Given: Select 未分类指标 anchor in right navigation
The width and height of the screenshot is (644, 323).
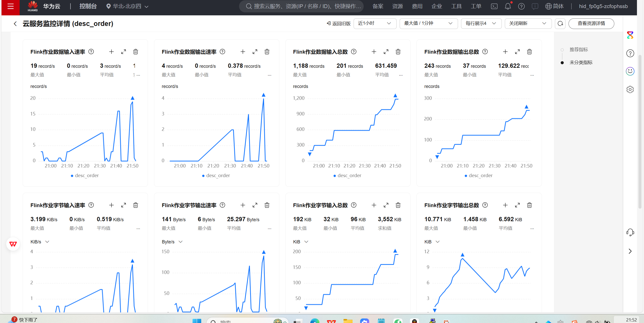Looking at the screenshot, I should click(x=581, y=62).
